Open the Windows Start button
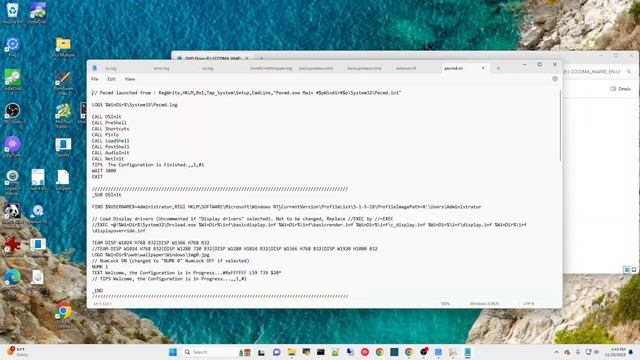 click(x=173, y=352)
